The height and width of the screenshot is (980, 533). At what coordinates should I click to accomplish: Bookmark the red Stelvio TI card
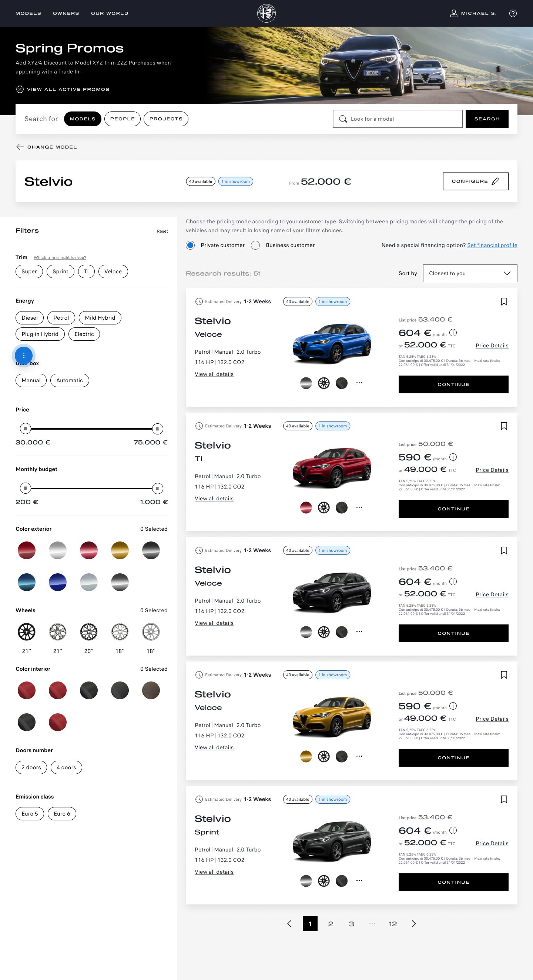pos(504,426)
